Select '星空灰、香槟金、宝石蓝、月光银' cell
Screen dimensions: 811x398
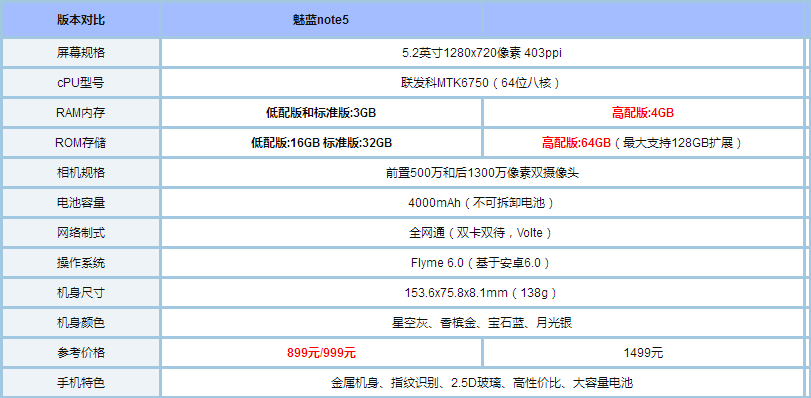click(x=482, y=323)
